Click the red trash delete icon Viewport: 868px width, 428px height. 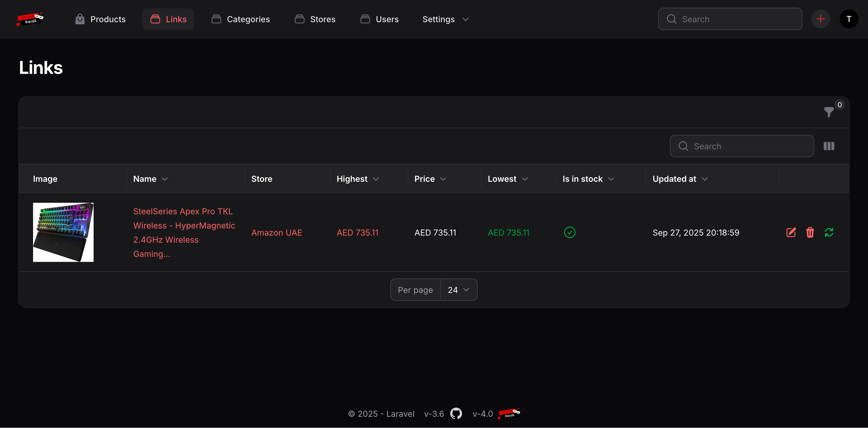pyautogui.click(x=810, y=232)
